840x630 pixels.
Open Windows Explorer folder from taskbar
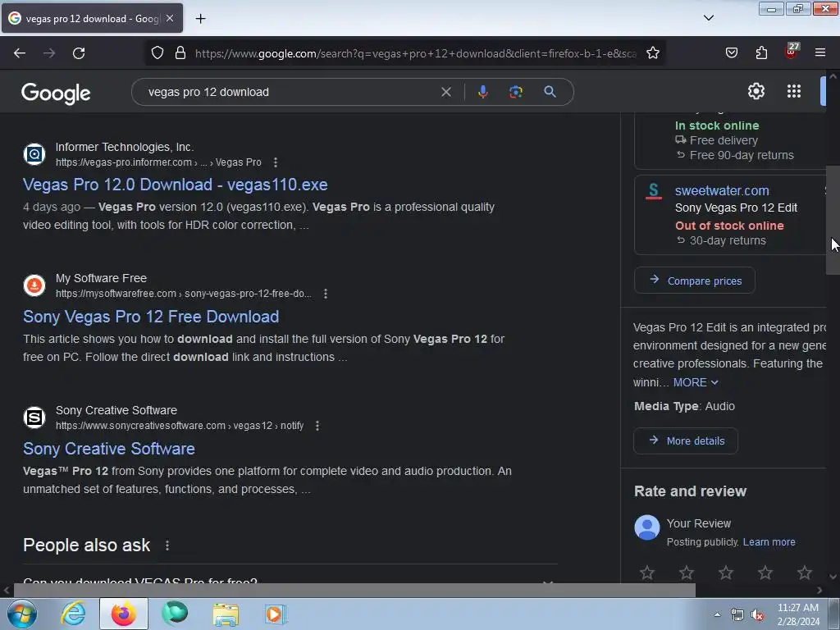click(226, 614)
